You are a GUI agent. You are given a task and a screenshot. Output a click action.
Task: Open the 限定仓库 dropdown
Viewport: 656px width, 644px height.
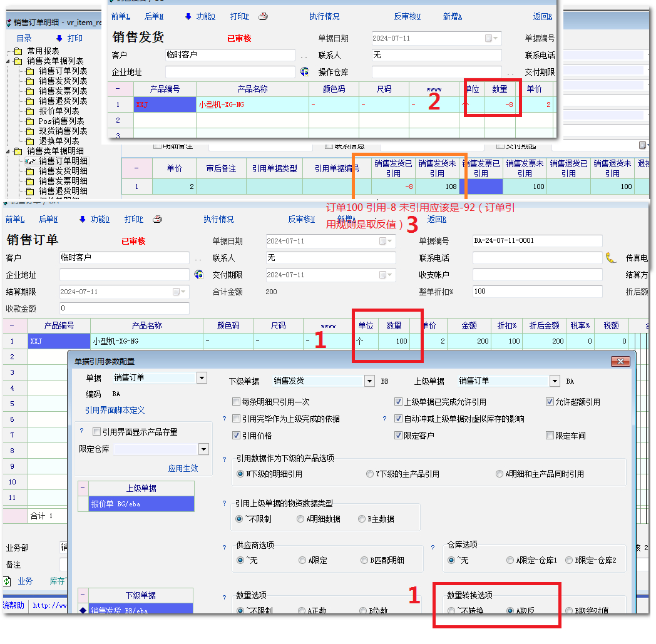point(203,449)
